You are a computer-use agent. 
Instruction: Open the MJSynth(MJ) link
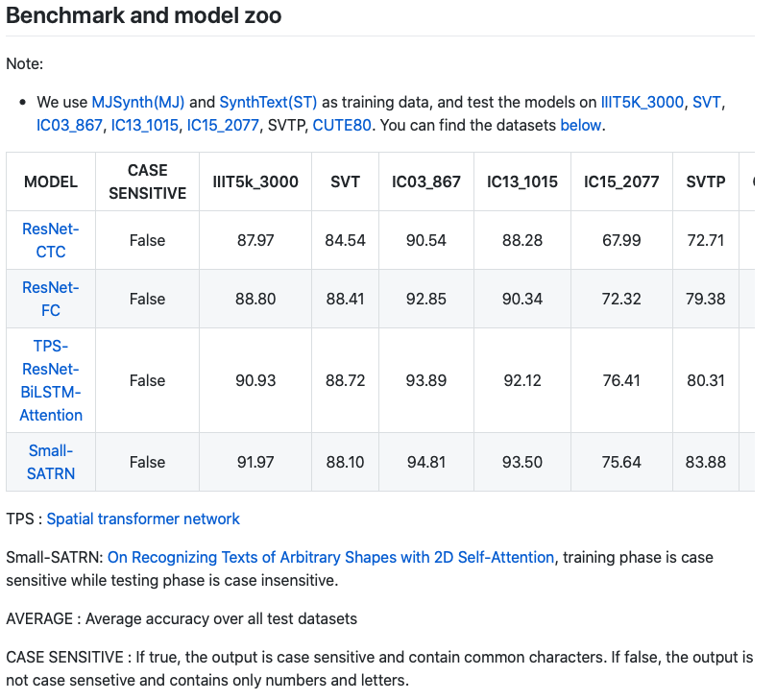[x=138, y=102]
